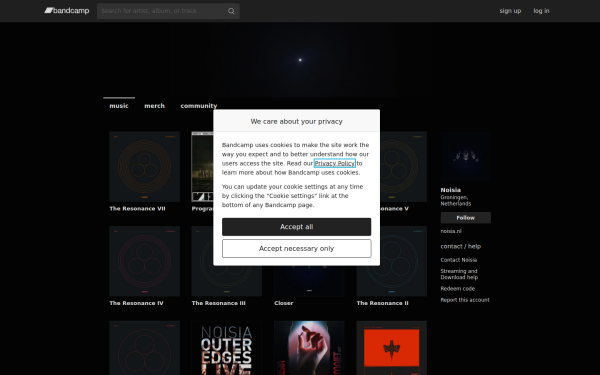
Task: Click The Resonance II album title
Action: pos(382,303)
